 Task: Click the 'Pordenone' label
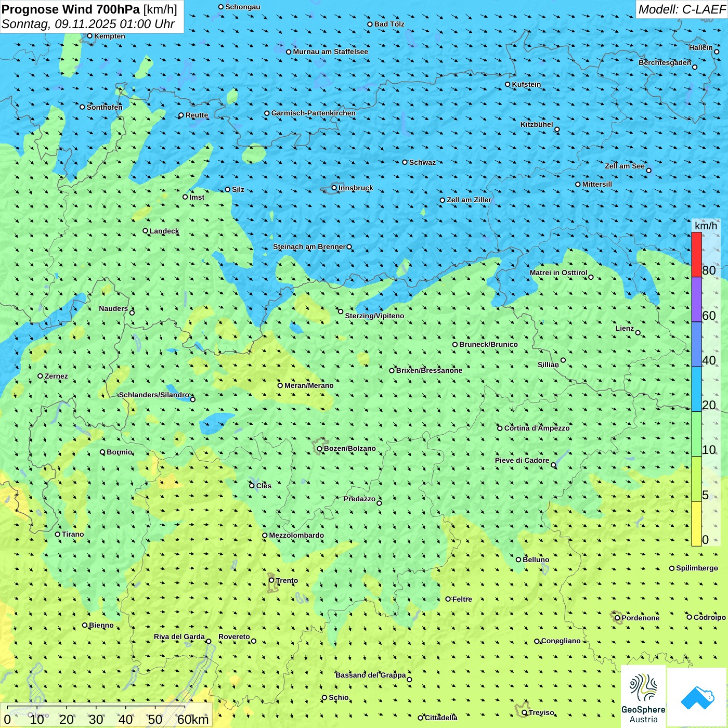641,618
